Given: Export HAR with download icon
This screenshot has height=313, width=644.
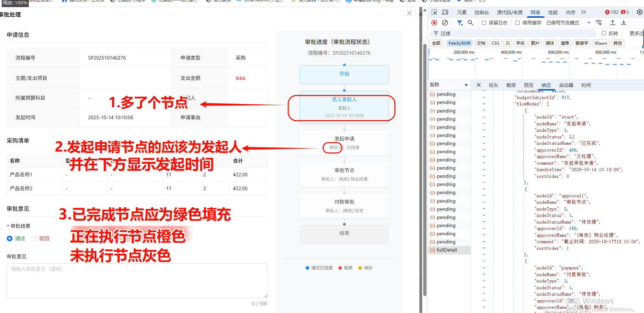Looking at the screenshot, I should (624, 23).
